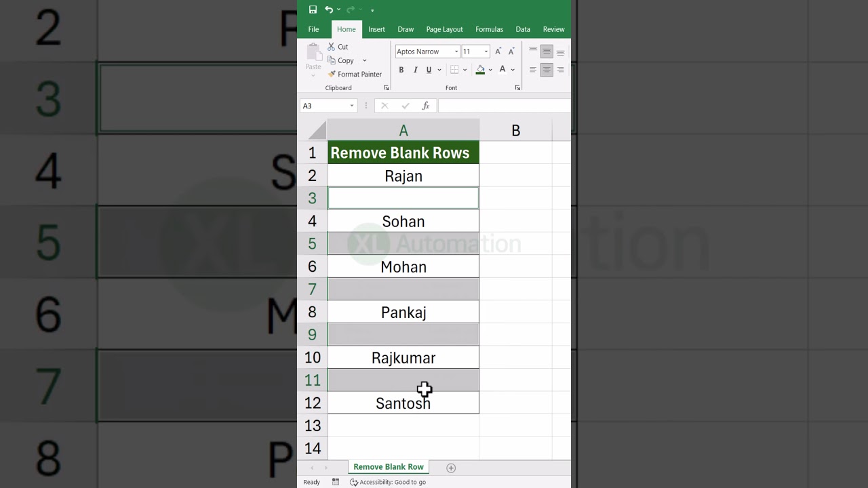Click the macro recording icon in status bar
This screenshot has height=488, width=868.
(x=336, y=482)
